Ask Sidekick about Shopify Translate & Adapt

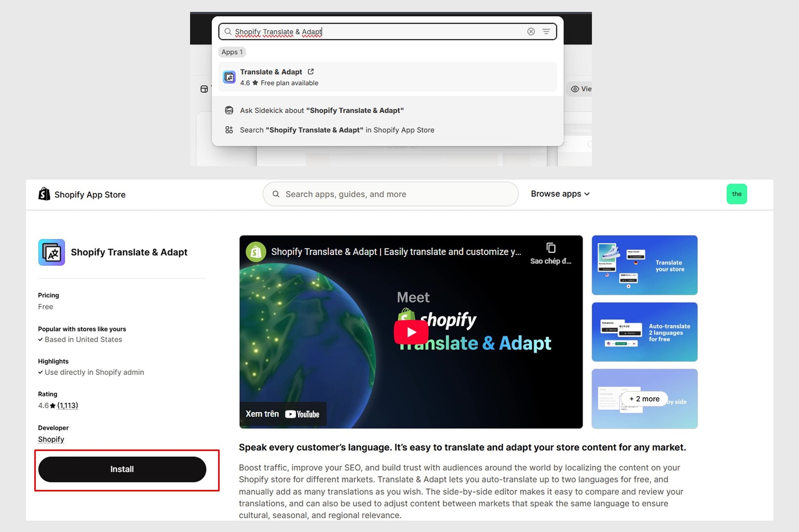pos(387,110)
